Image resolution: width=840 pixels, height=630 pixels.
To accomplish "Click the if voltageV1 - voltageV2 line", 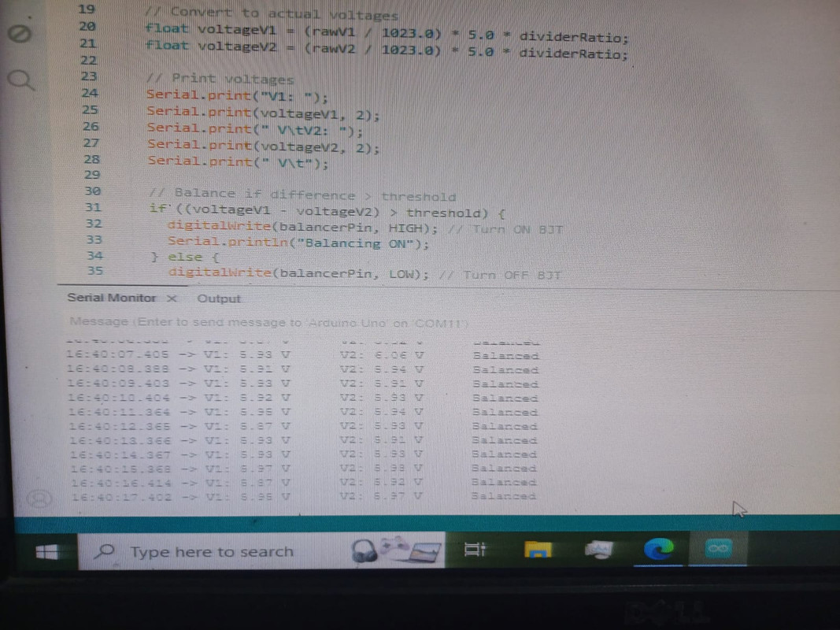I will click(x=327, y=212).
